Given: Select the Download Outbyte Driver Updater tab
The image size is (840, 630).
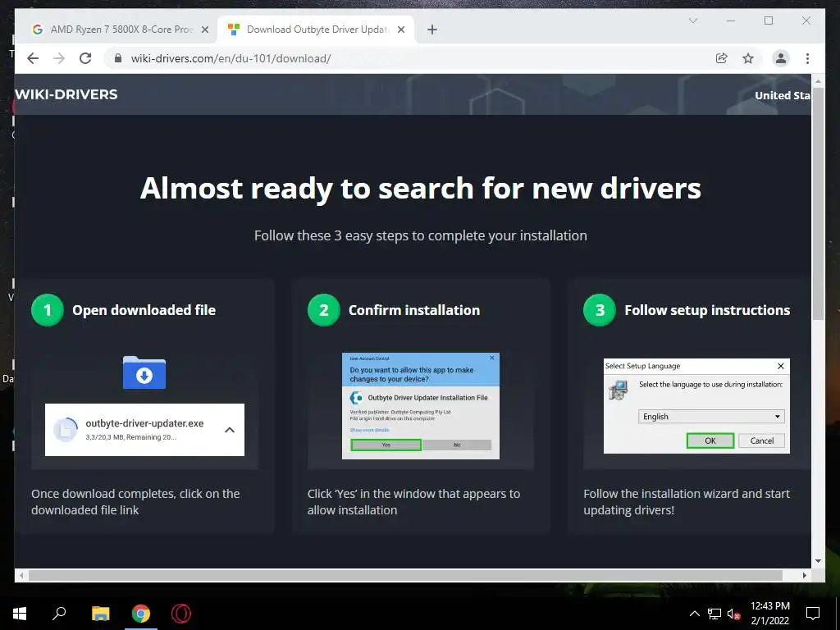Looking at the screenshot, I should [x=316, y=30].
